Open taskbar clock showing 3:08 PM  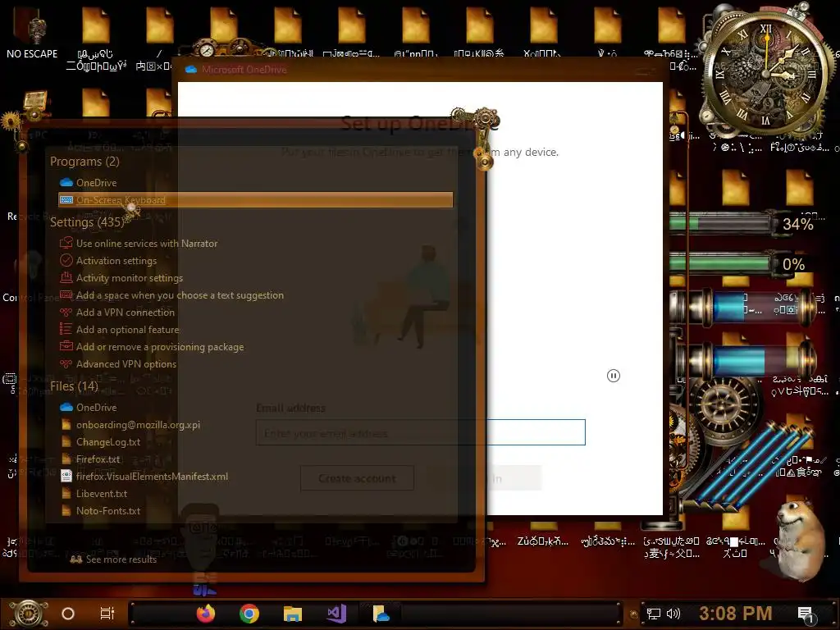click(x=736, y=614)
